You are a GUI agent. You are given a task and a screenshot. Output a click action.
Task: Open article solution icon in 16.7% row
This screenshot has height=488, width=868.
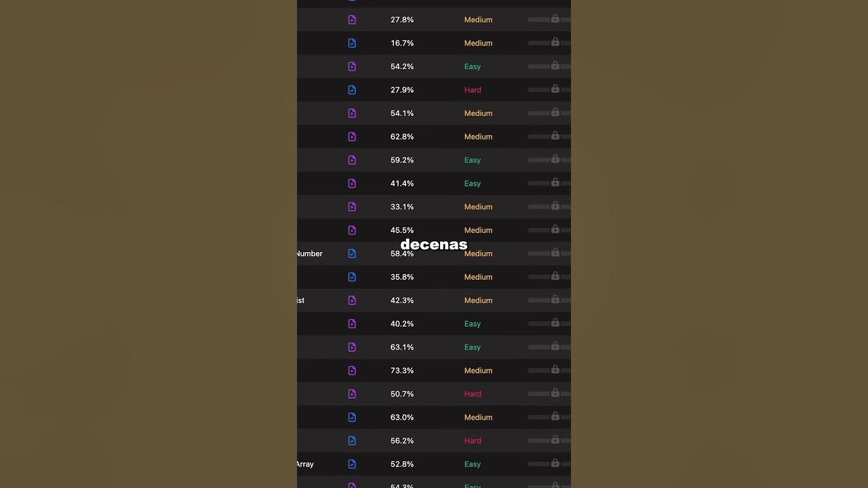coord(352,43)
